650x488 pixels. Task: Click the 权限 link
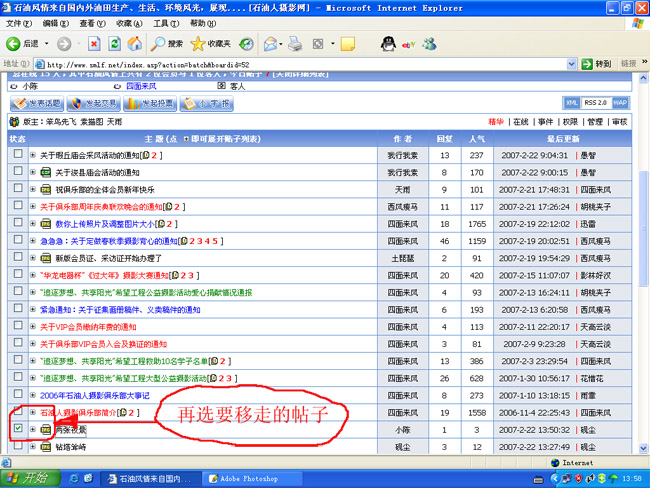[x=570, y=121]
